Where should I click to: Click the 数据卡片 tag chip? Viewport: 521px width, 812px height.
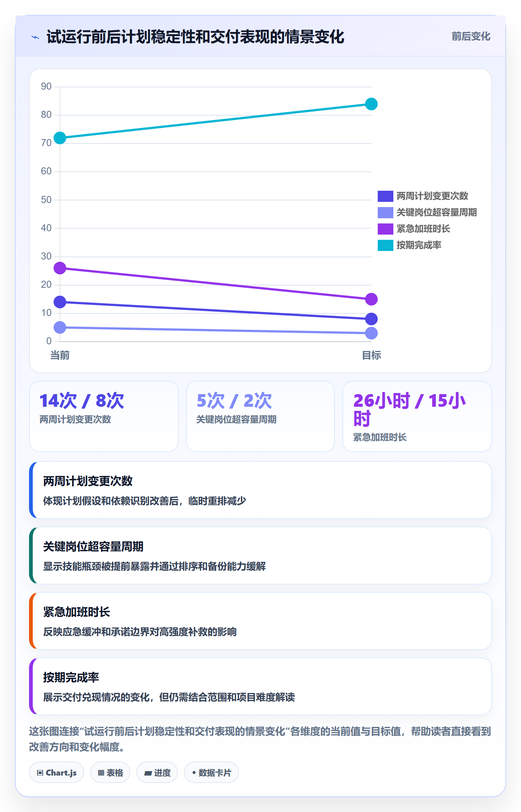click(x=211, y=773)
